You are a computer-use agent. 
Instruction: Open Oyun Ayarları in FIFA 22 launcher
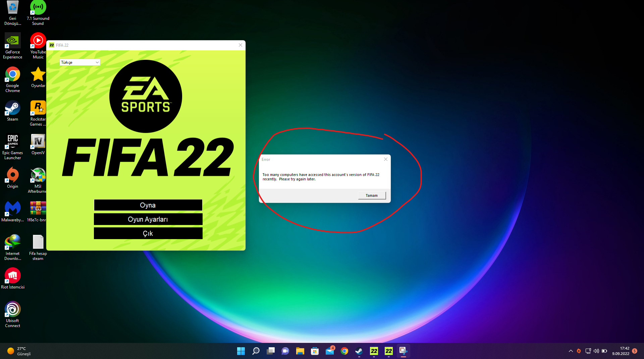pyautogui.click(x=148, y=219)
